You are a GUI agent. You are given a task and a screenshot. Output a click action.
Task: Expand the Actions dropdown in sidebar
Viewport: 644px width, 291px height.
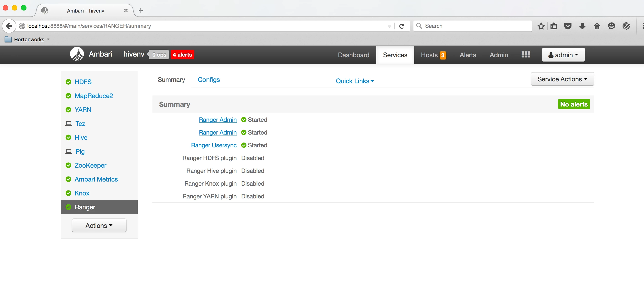coord(99,226)
